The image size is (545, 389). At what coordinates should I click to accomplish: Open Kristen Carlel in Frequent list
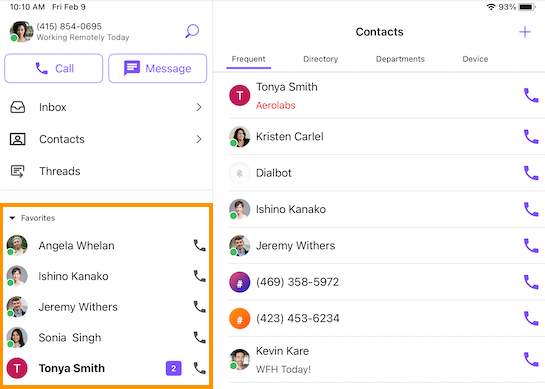coord(290,137)
